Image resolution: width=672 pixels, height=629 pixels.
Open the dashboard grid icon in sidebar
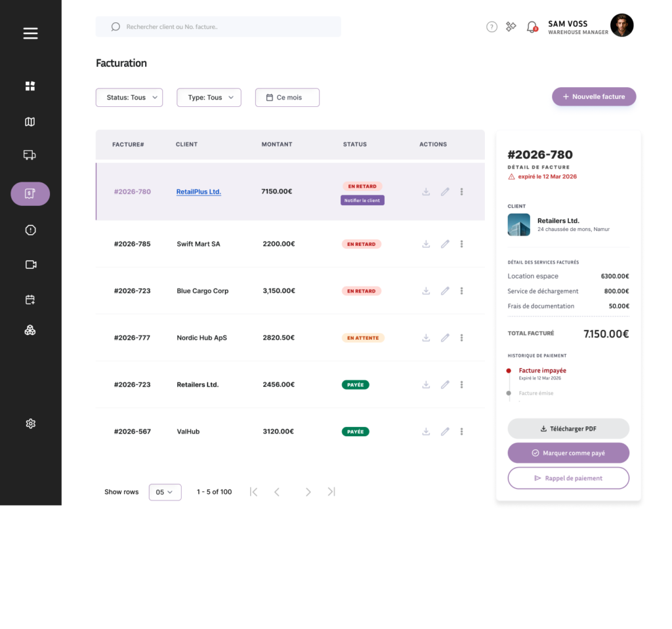(x=30, y=86)
